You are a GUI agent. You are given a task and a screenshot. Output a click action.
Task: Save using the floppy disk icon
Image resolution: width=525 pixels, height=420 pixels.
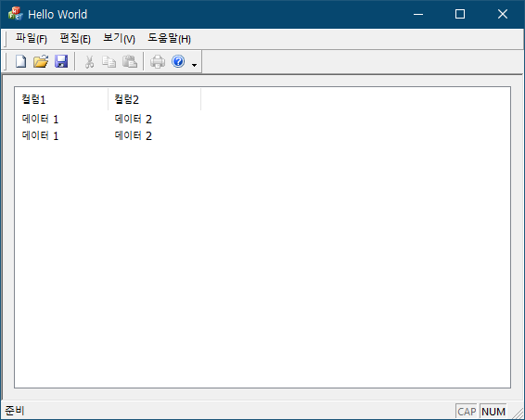[x=61, y=61]
